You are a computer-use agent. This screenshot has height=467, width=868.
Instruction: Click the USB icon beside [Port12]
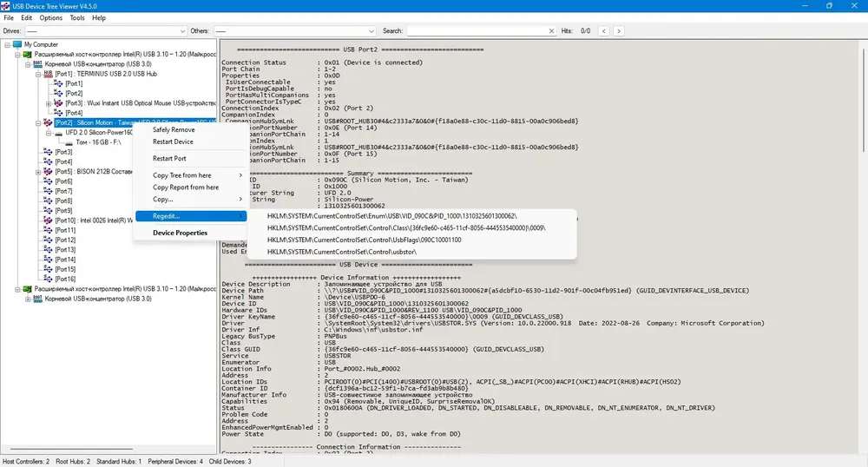coord(48,240)
